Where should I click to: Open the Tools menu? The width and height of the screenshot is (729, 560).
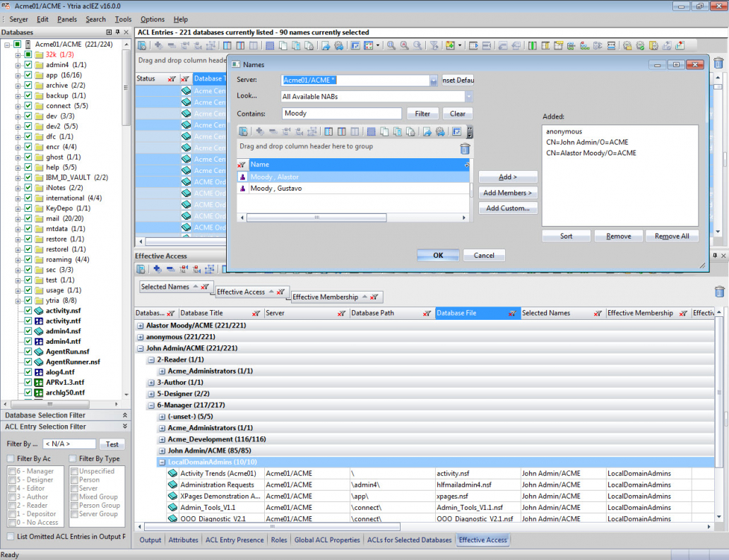pyautogui.click(x=123, y=19)
